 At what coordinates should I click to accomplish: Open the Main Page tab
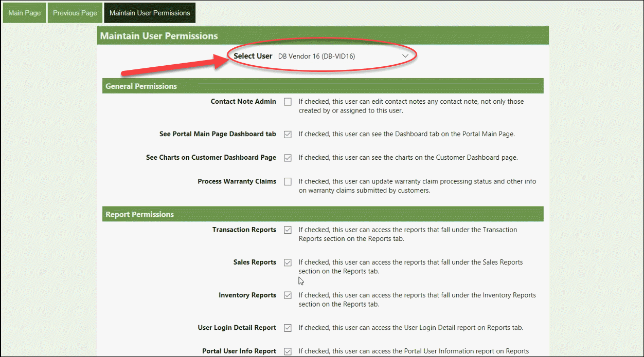coord(24,13)
